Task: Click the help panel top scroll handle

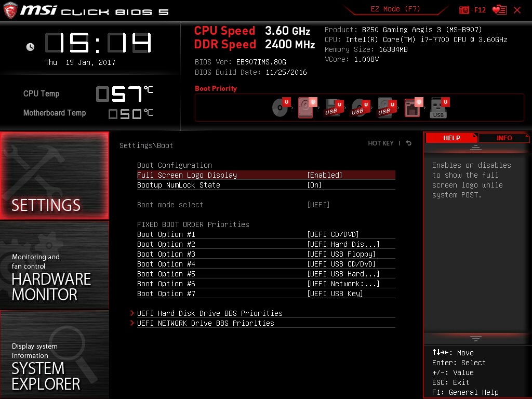Action: pos(476,148)
